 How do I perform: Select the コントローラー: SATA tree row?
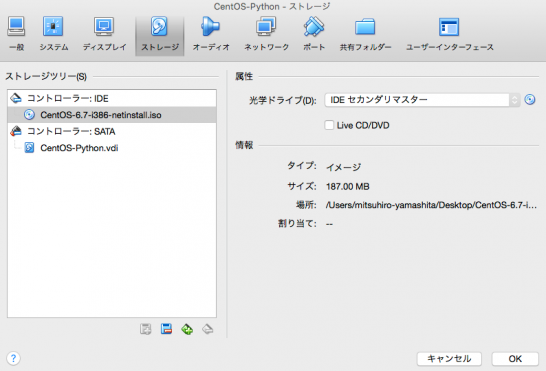click(x=112, y=131)
